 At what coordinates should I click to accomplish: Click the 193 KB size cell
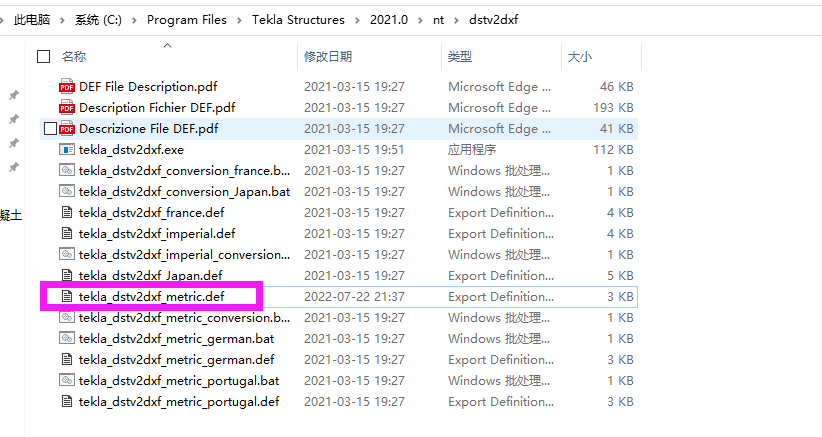coord(613,107)
